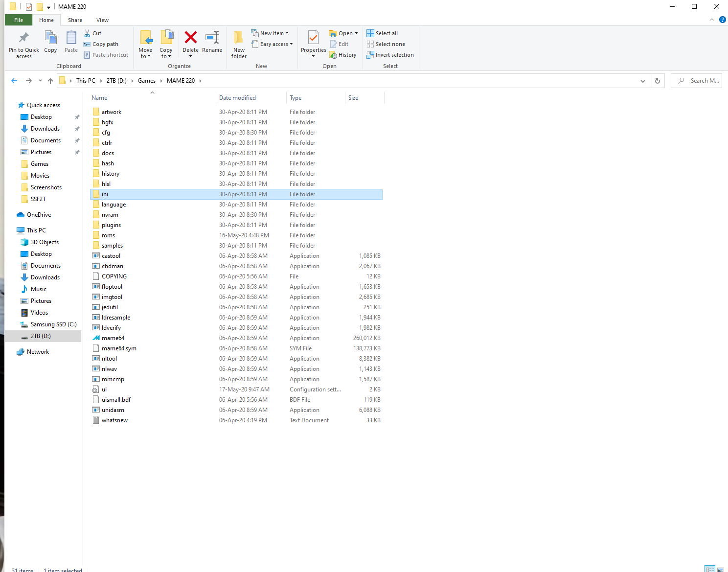Click the Paste clipboard icon
Viewport: 728px width, 572px height.
71,42
